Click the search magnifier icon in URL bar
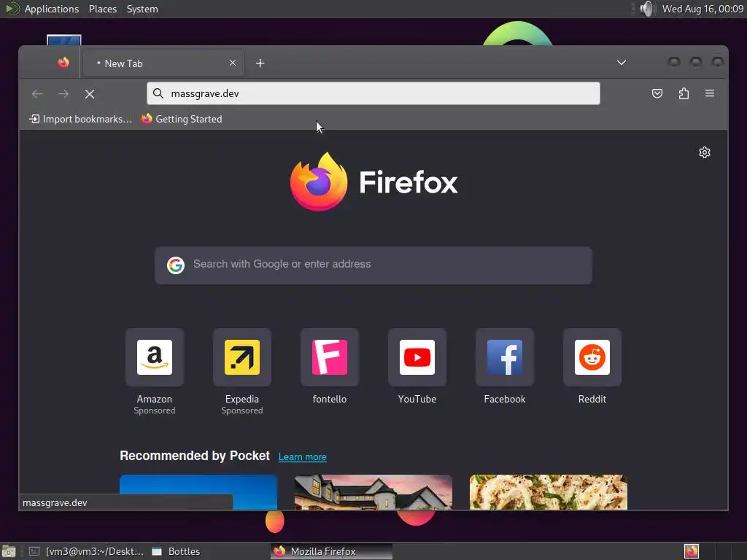The width and height of the screenshot is (747, 560). point(158,93)
